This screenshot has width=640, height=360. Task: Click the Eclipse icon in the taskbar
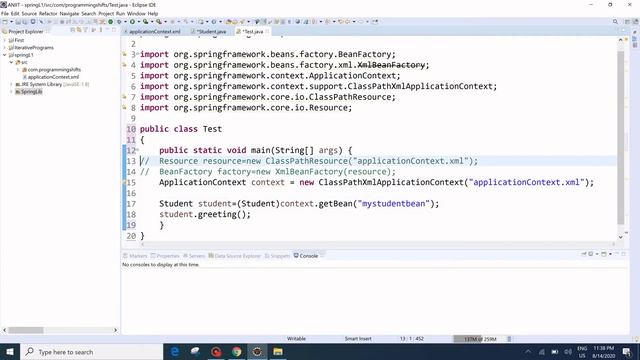(x=257, y=351)
